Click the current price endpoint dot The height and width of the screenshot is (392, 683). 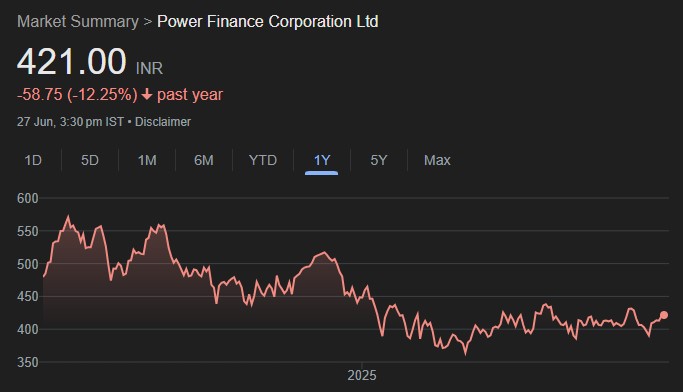click(664, 315)
